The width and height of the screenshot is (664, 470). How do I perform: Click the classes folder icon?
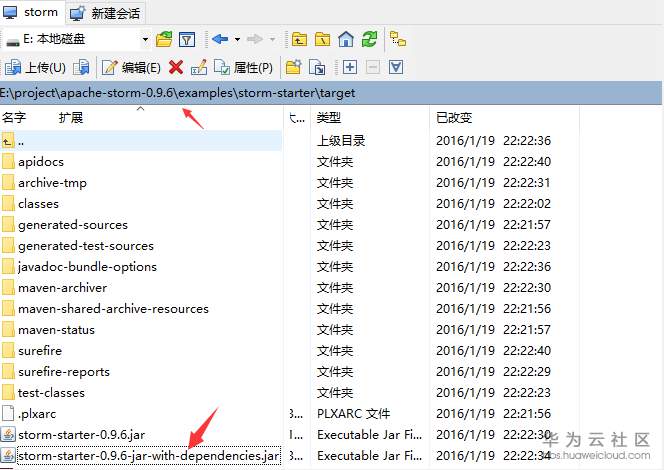pyautogui.click(x=8, y=204)
